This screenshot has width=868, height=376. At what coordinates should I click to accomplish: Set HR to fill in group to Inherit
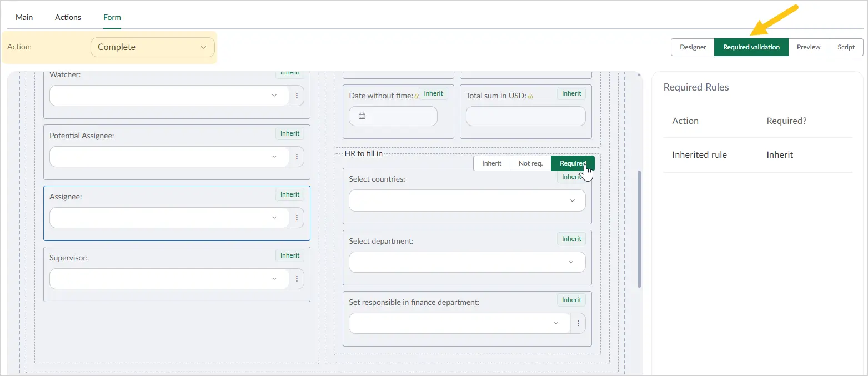(x=491, y=163)
